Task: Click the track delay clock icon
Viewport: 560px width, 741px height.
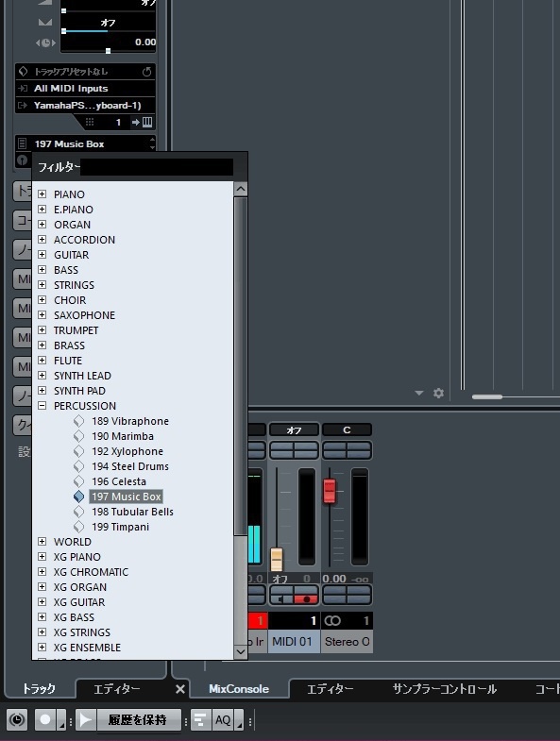Action: click(x=45, y=42)
